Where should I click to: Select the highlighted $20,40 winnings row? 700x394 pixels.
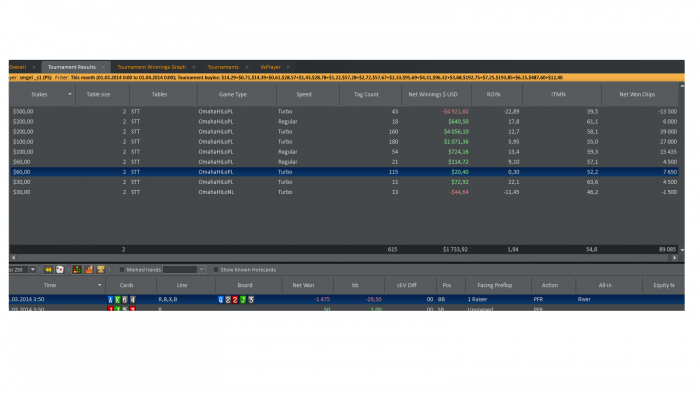coord(344,172)
